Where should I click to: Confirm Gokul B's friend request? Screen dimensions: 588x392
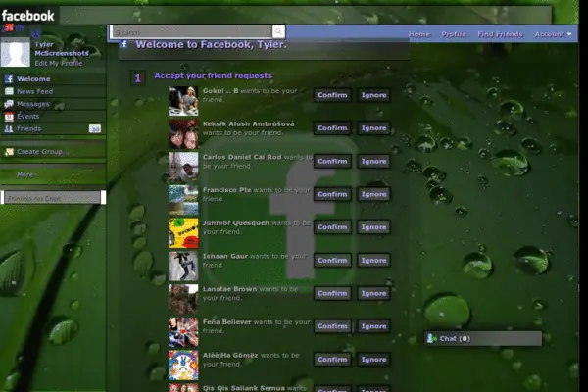tap(332, 95)
